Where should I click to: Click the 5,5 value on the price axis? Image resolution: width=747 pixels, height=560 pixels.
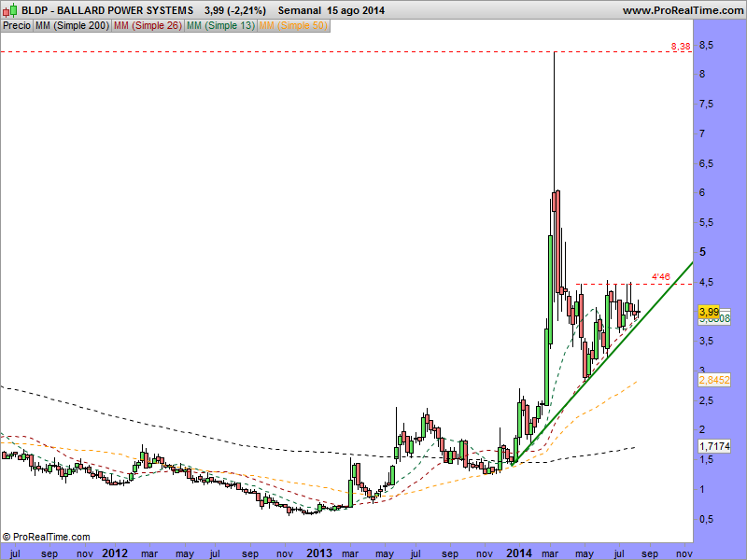point(707,222)
